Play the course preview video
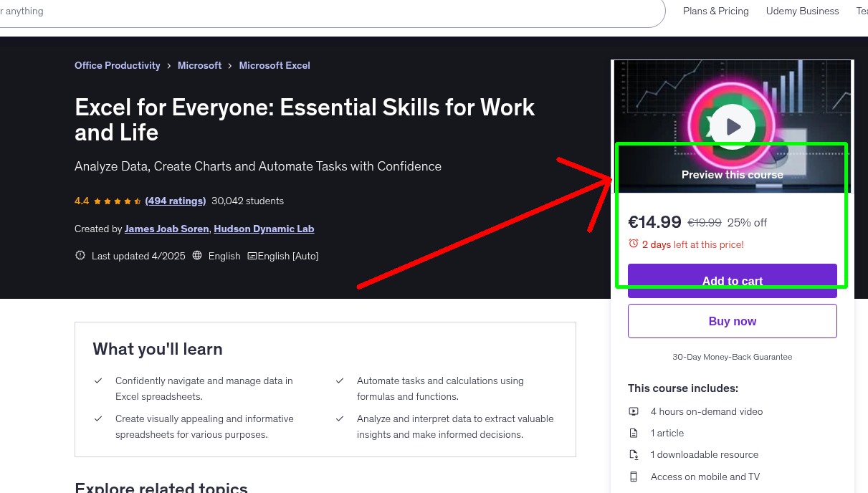 point(732,126)
